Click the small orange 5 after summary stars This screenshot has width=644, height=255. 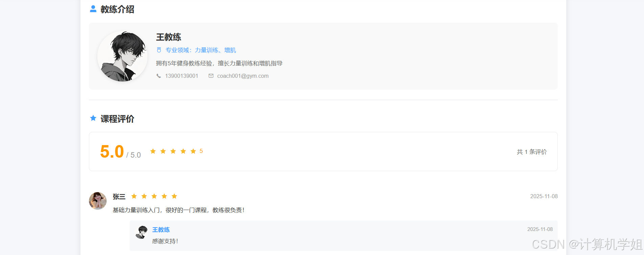(201, 151)
